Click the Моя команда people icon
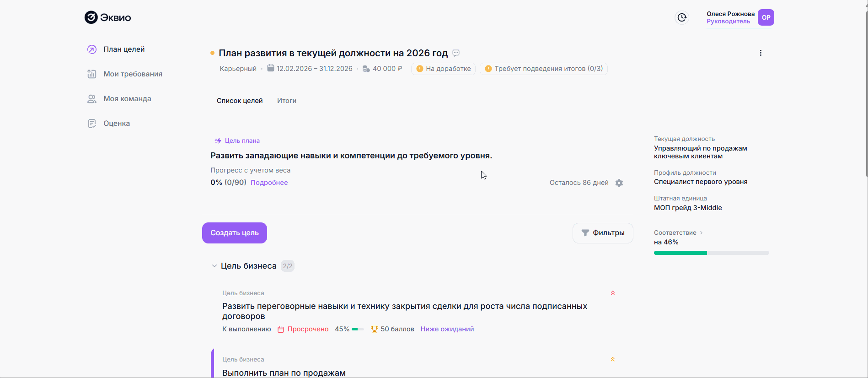The width and height of the screenshot is (868, 378). point(92,99)
